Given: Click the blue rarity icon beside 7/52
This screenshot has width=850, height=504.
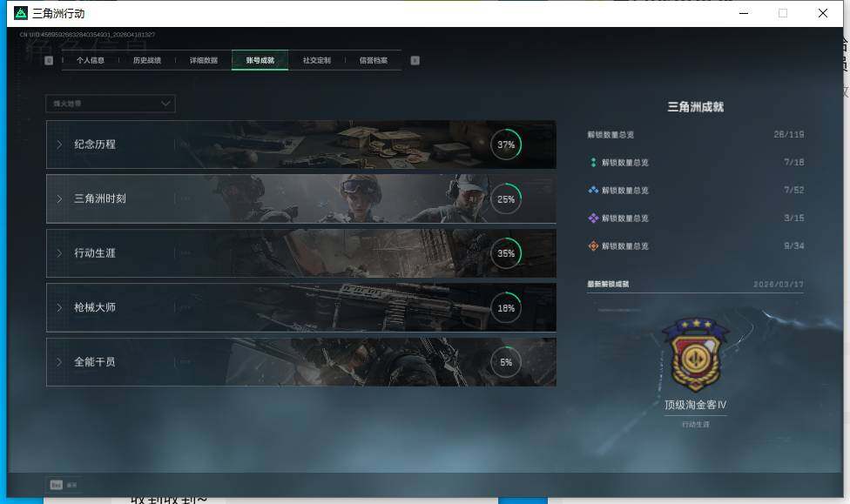Looking at the screenshot, I should (x=593, y=191).
